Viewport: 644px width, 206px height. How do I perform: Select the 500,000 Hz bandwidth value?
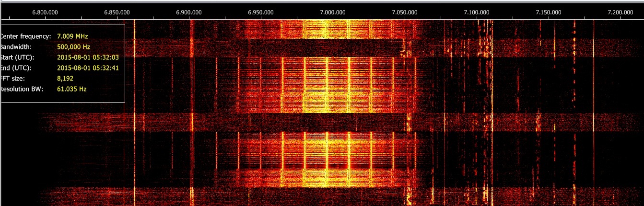(x=74, y=47)
